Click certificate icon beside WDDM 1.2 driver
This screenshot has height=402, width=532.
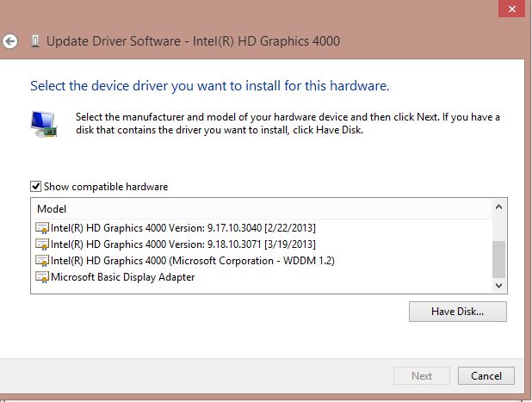click(42, 261)
